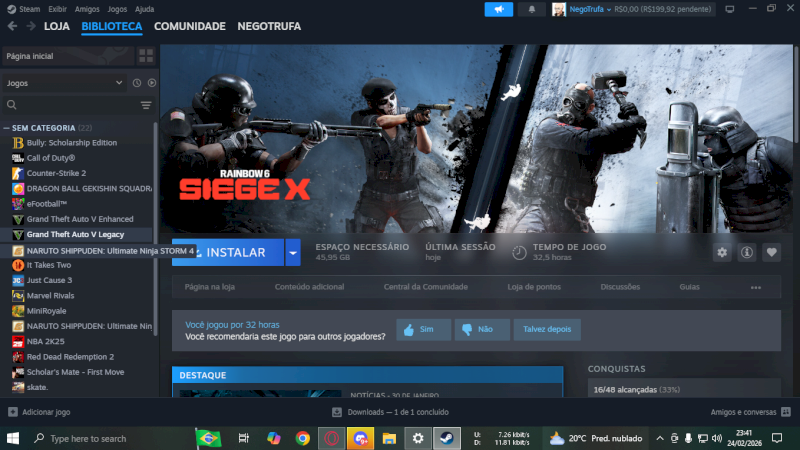The image size is (800, 450).
Task: Open Google Chrome from the taskbar
Action: [303, 438]
